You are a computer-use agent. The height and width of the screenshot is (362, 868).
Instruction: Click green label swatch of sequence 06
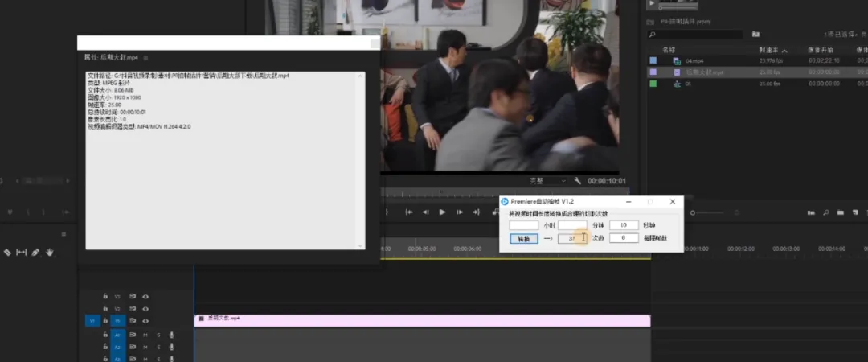click(x=653, y=84)
